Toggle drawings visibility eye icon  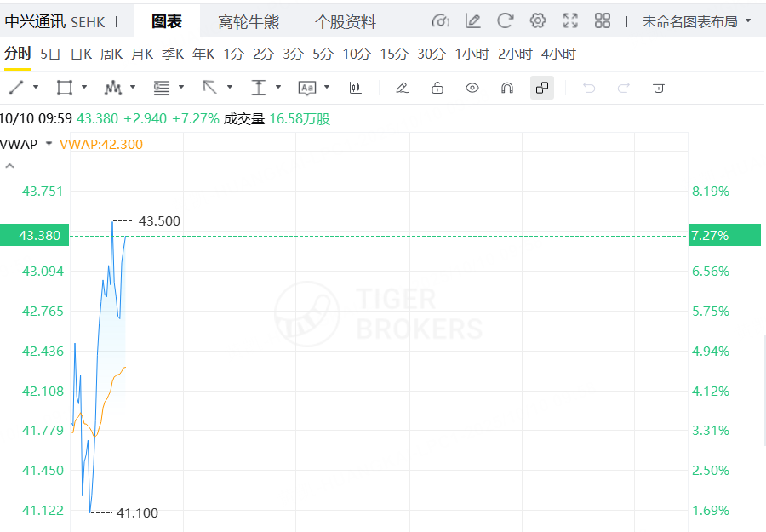[x=472, y=88]
